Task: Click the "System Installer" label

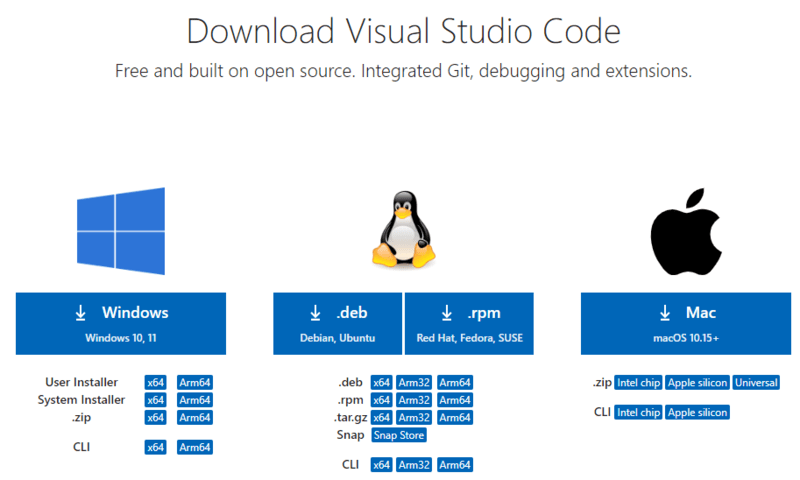Action: (81, 399)
